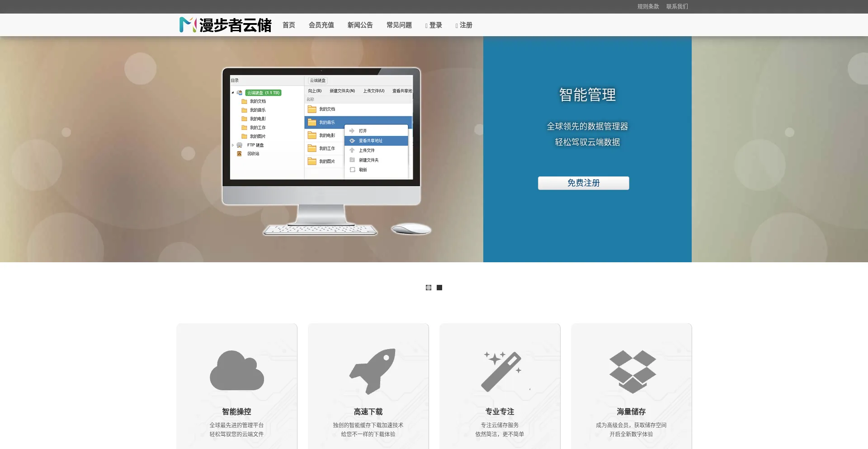Click the 专业专注 heading
Screen dimensions: 868x449
500,411
